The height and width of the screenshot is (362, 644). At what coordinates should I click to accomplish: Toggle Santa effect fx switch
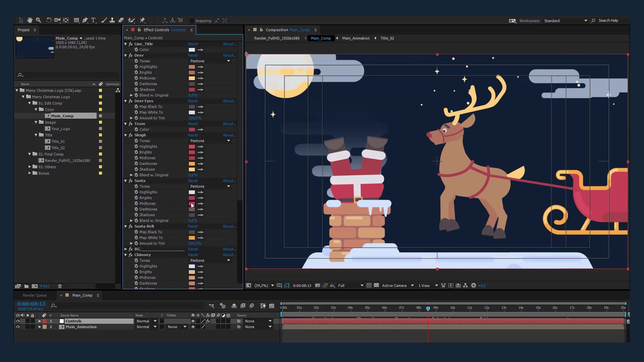click(131, 181)
